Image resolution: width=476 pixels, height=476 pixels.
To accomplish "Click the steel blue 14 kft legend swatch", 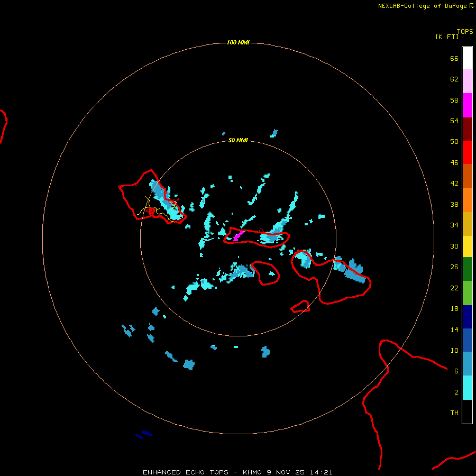I will coord(467,364).
